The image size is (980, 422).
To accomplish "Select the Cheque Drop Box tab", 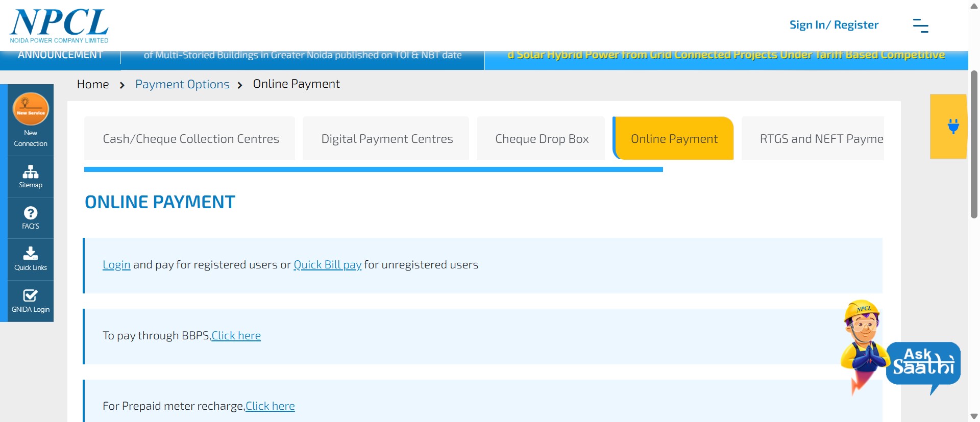I will pyautogui.click(x=541, y=139).
